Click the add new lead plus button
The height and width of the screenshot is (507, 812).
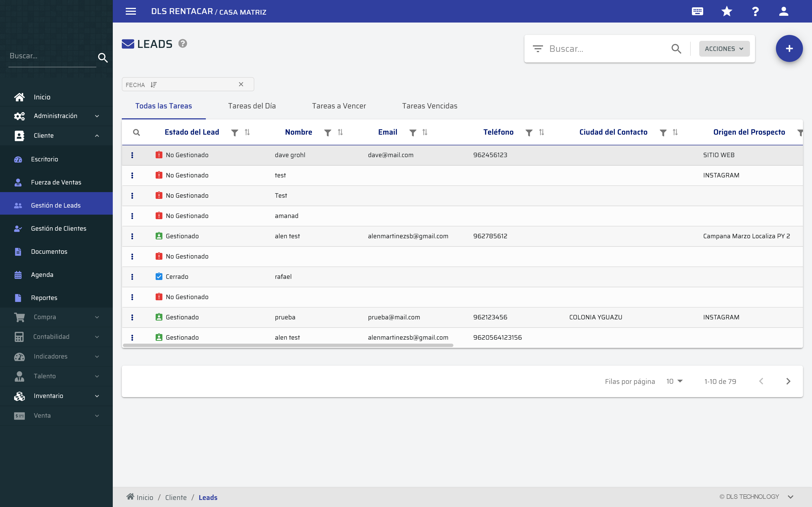coord(789,49)
